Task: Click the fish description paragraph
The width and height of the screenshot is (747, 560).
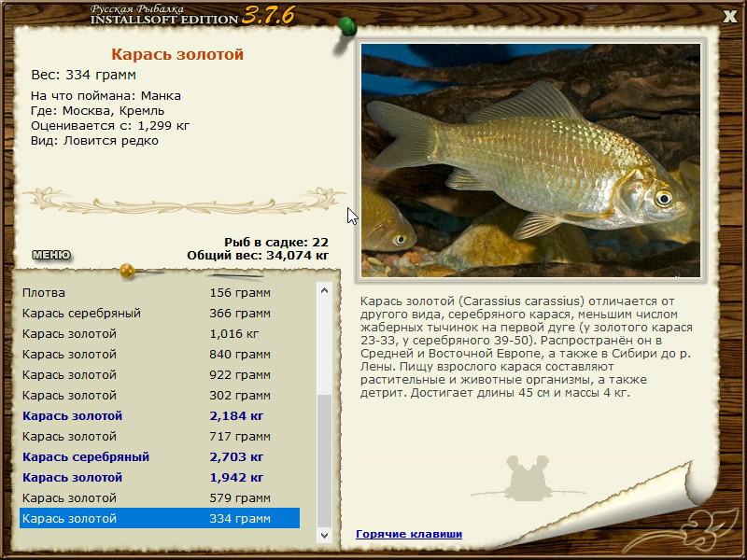Action: pos(526,347)
